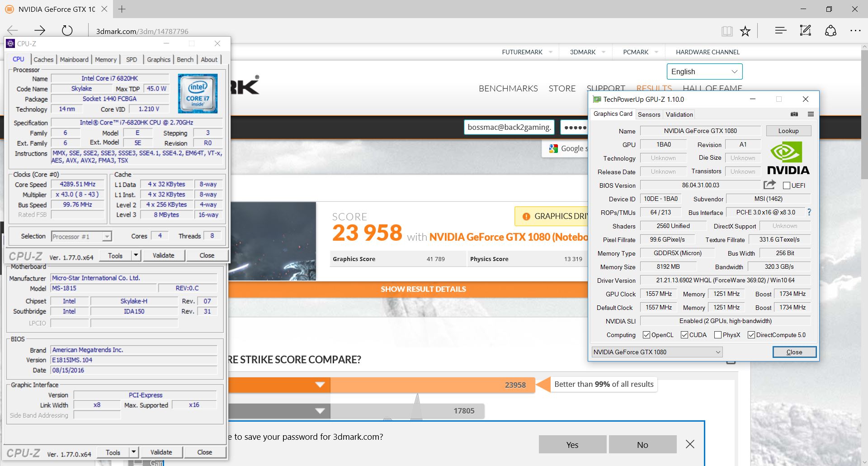Image resolution: width=868 pixels, height=466 pixels.
Task: Switch to GPU-Z Validation tab
Action: click(679, 114)
